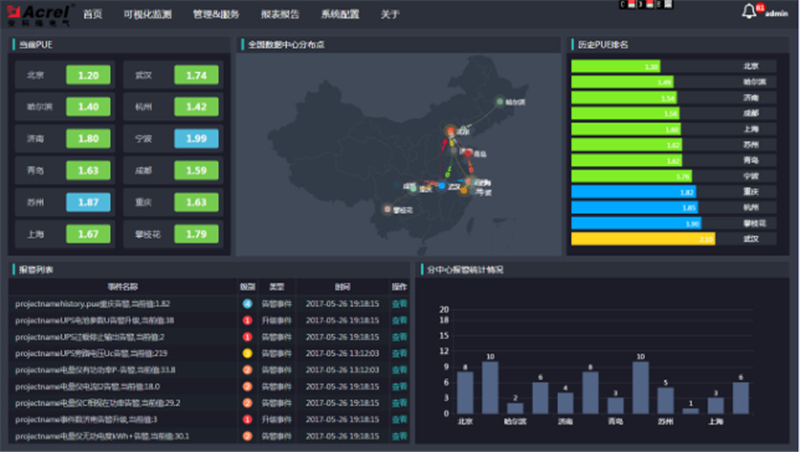Click the notification bell icon
This screenshot has width=800, height=452.
click(x=749, y=12)
